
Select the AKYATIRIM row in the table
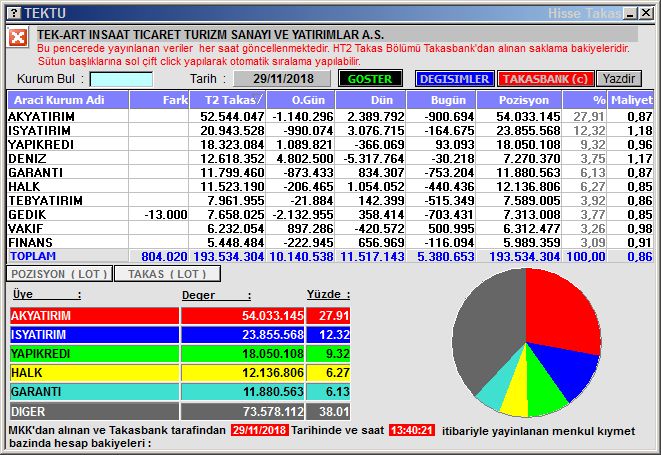pos(330,116)
